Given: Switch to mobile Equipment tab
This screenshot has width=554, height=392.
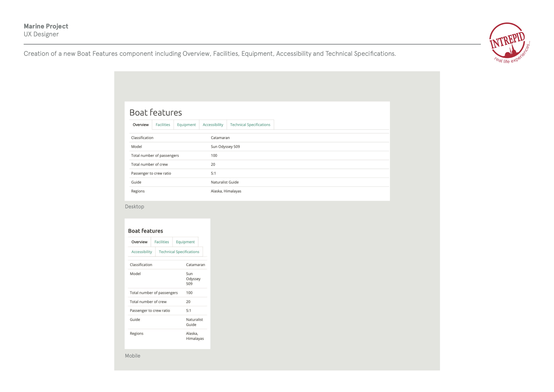Looking at the screenshot, I should 185,242.
